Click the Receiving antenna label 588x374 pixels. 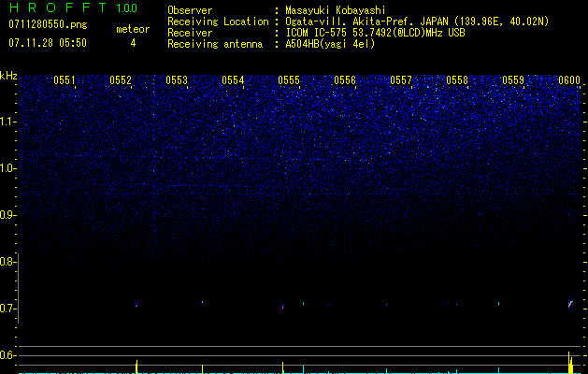(x=215, y=44)
